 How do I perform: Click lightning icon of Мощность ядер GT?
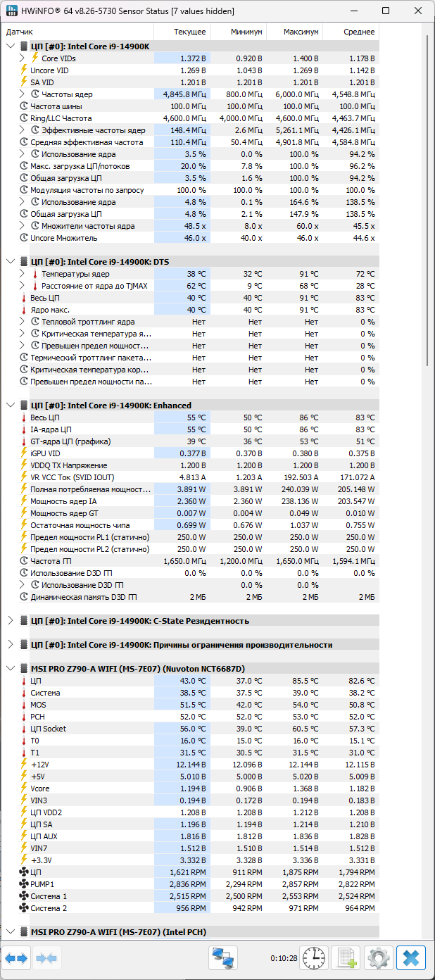(23, 513)
